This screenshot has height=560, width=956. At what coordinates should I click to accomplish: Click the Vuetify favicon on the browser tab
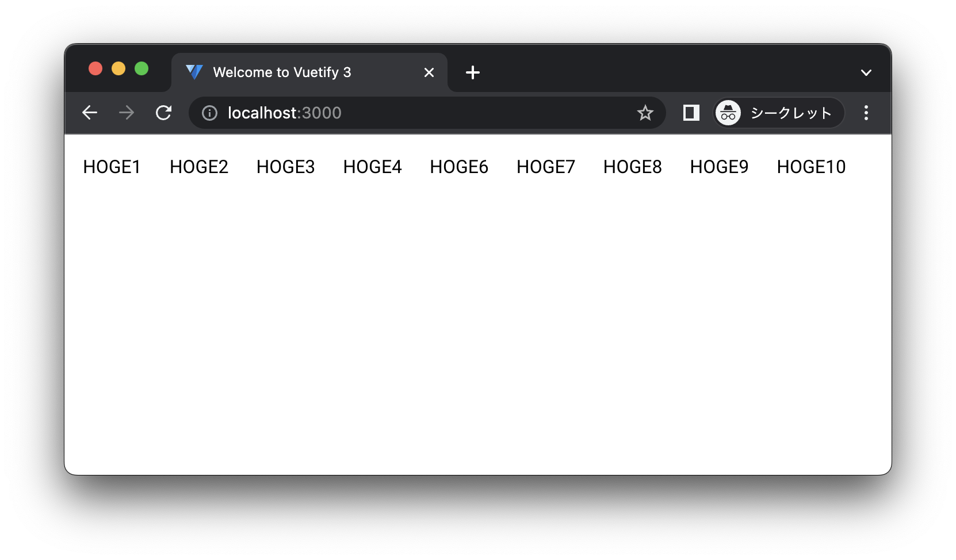(x=194, y=72)
